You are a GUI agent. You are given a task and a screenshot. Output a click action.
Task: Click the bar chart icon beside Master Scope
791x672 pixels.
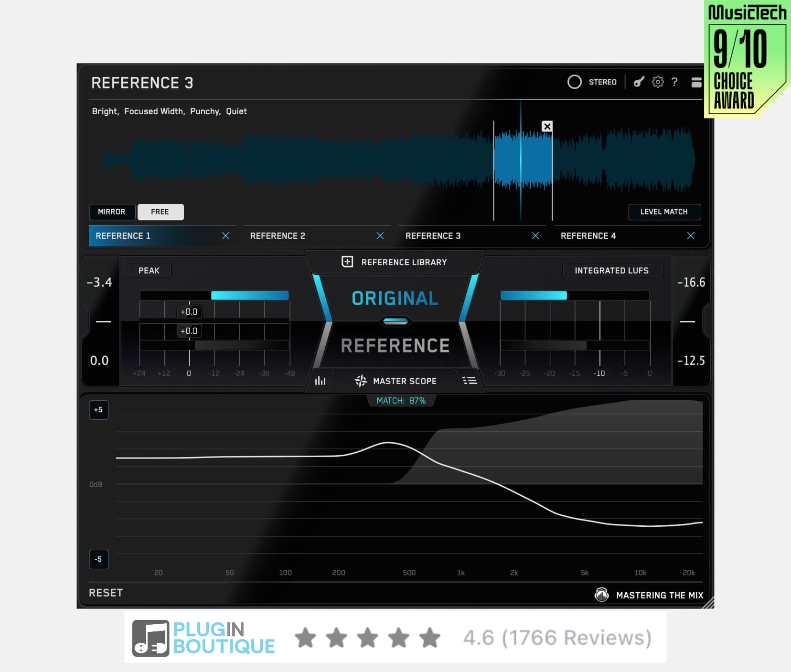pyautogui.click(x=320, y=381)
